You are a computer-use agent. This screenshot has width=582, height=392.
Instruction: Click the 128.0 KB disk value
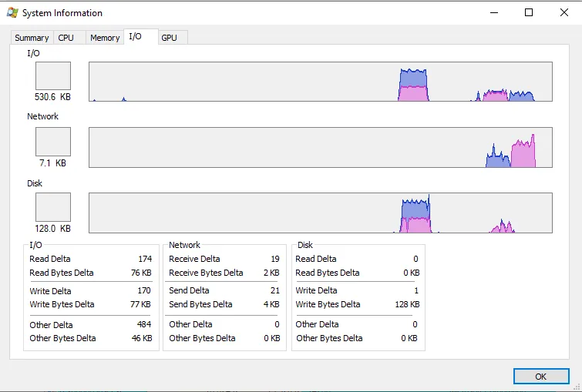[52, 229]
